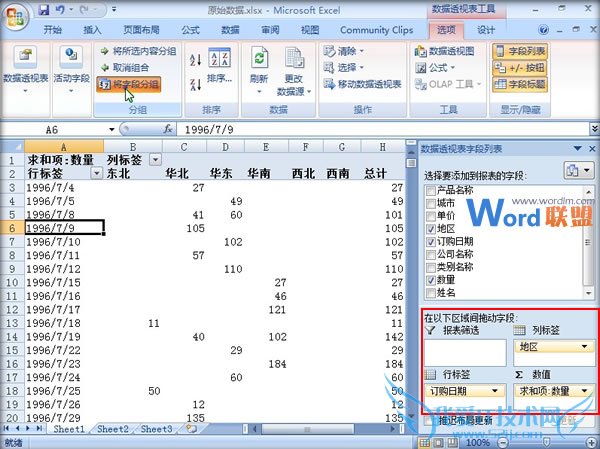Switch to Normal view in status bar
The height and width of the screenshot is (449, 600).
(x=424, y=443)
